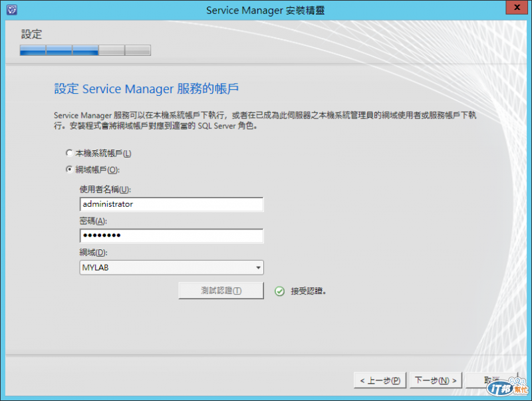532x401 pixels.
Task: Click the 使用者名稱(U): label
Action: click(105, 190)
